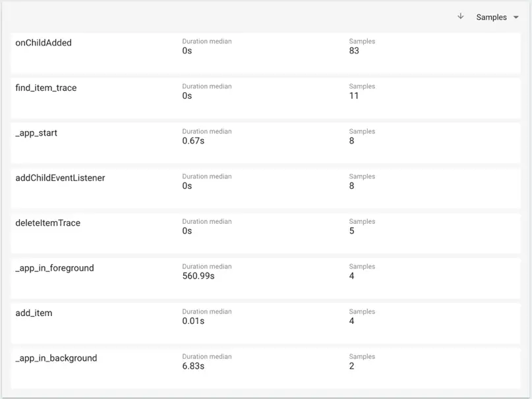
Task: Click the 560.99s duration of _app_in_foreground
Action: (196, 276)
